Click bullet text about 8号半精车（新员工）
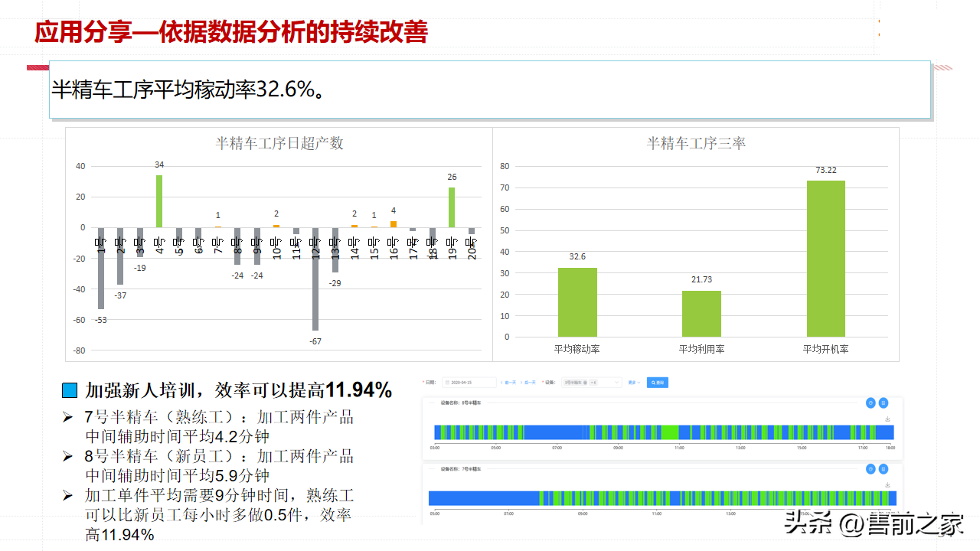980x551 pixels. pos(219,465)
